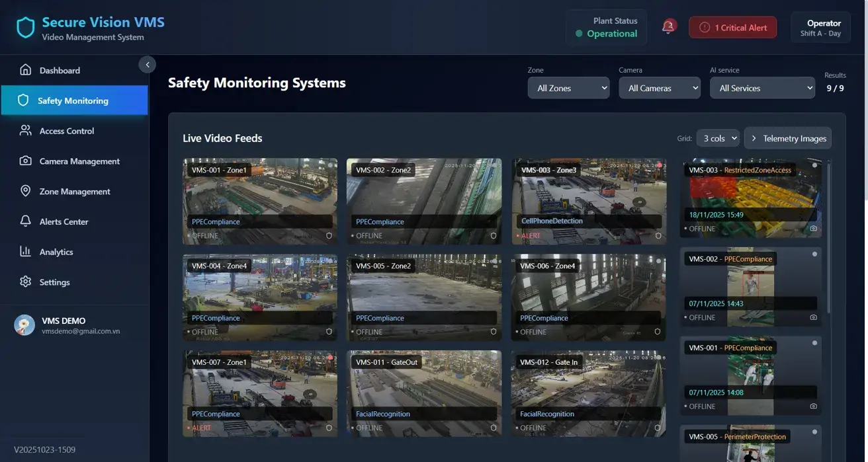Click the VMS DEMO user avatar
The width and height of the screenshot is (868, 462).
coord(24,325)
